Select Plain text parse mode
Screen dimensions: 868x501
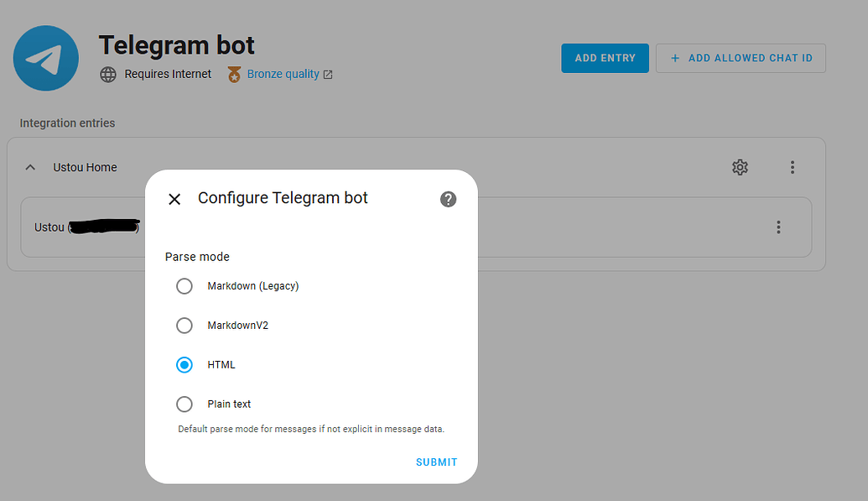point(185,404)
